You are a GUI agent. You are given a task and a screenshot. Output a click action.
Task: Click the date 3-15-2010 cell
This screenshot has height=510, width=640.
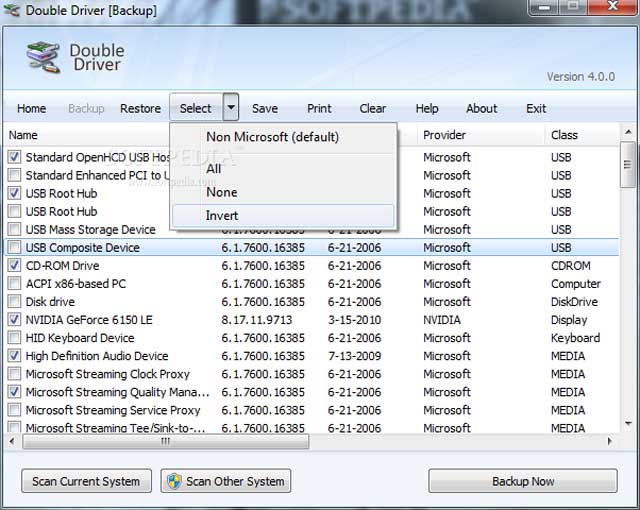pos(354,319)
